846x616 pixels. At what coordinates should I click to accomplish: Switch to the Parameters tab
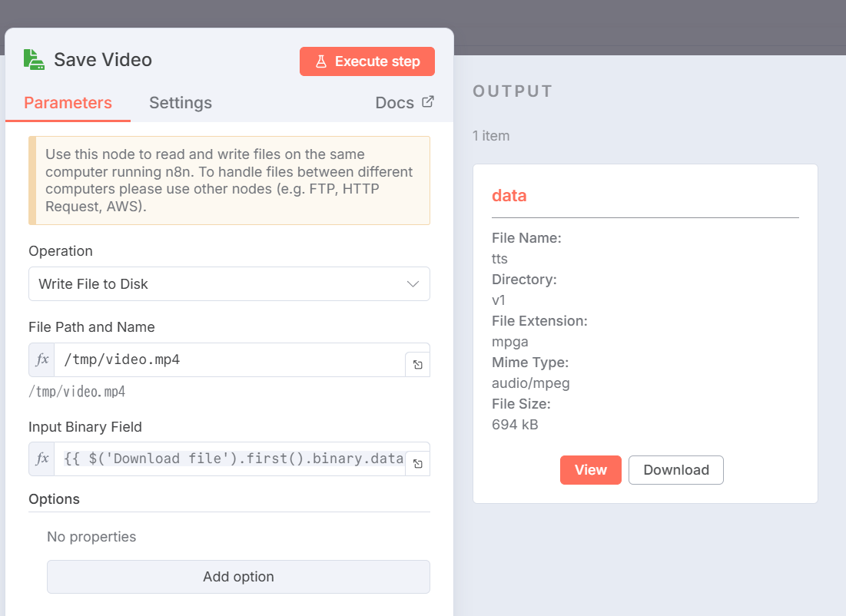(x=68, y=103)
